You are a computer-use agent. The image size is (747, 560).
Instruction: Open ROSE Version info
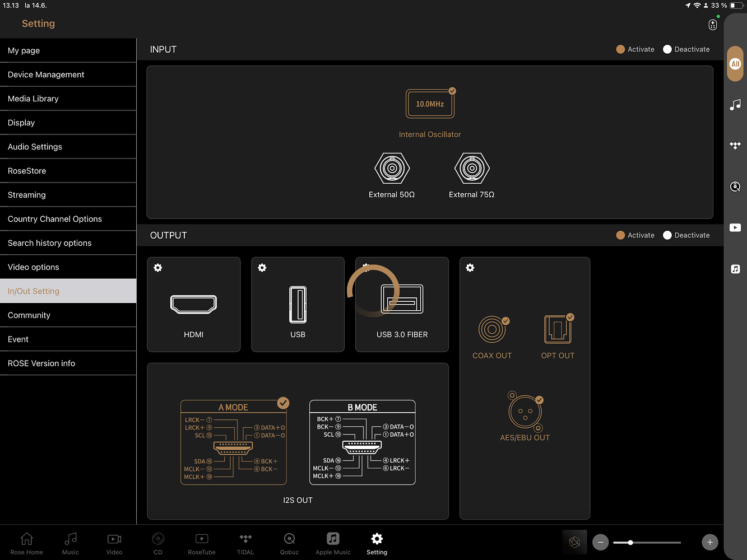pyautogui.click(x=68, y=363)
